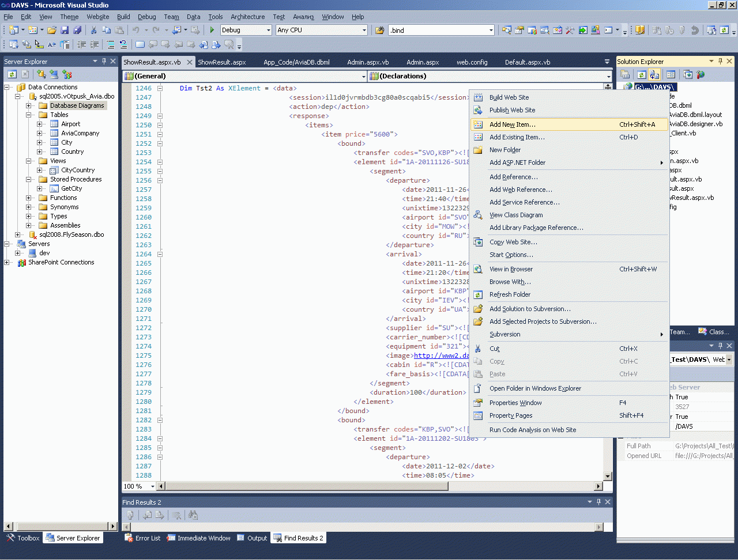Click the Cut scissors icon in toolbar
The width and height of the screenshot is (738, 560).
[93, 30]
